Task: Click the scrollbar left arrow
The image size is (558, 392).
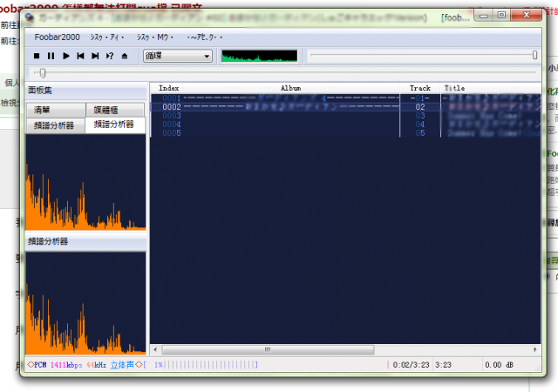Action: point(155,349)
